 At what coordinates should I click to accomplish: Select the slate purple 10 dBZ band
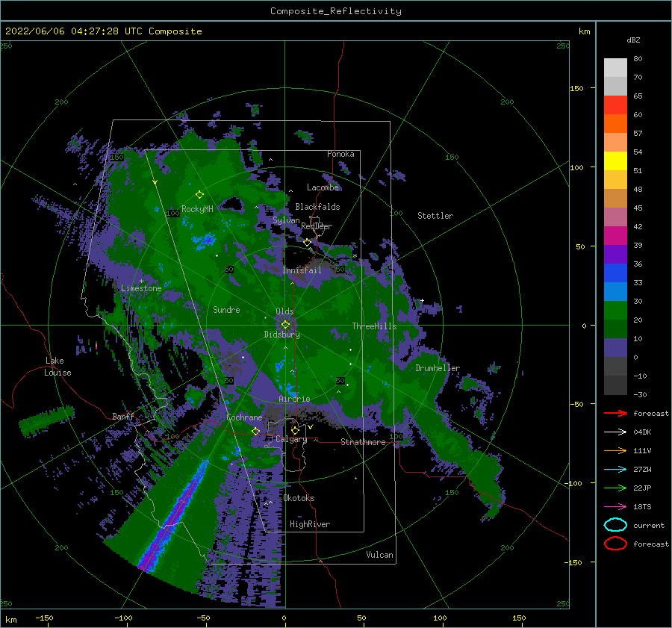click(x=615, y=347)
